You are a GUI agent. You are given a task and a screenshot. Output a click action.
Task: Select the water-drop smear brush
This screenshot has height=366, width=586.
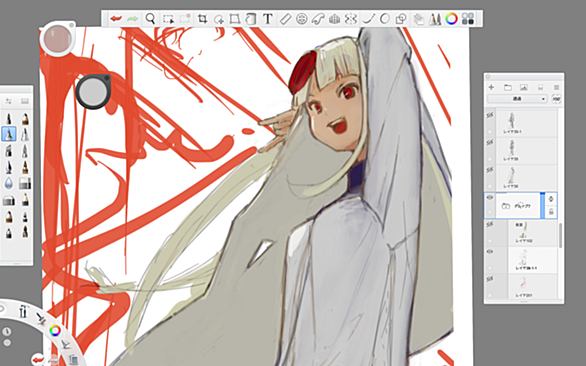(9, 183)
